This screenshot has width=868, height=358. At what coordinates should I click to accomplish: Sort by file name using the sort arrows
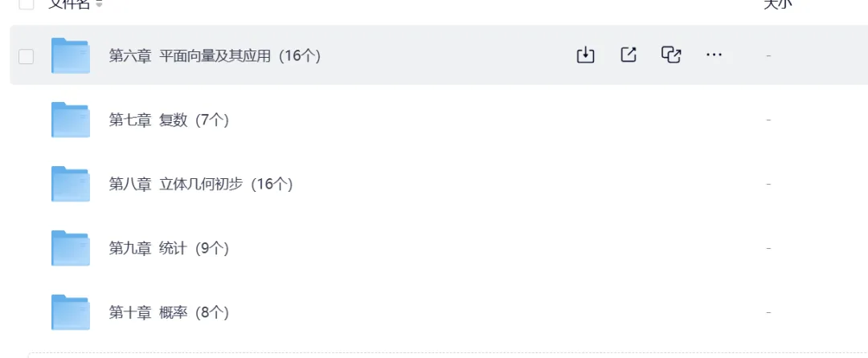pyautogui.click(x=99, y=4)
